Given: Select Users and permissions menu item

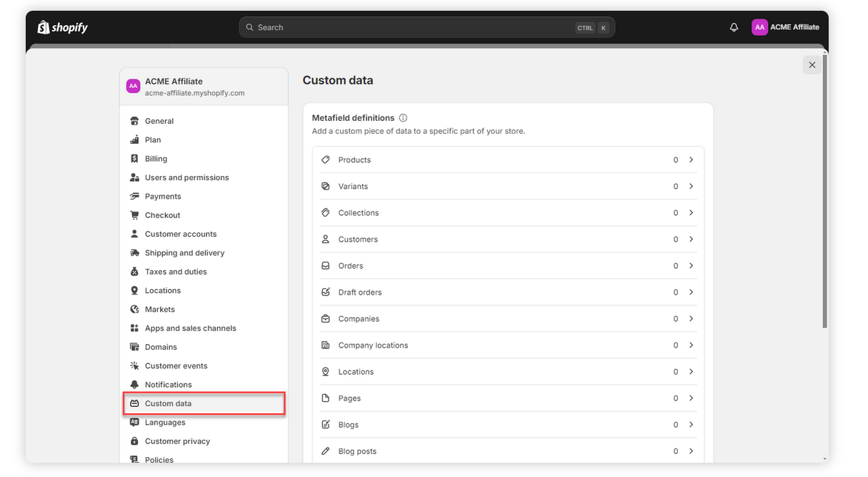Looking at the screenshot, I should pos(186,178).
